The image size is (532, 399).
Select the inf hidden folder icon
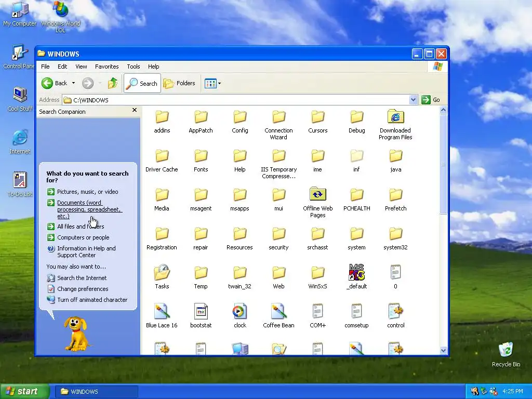[356, 156]
